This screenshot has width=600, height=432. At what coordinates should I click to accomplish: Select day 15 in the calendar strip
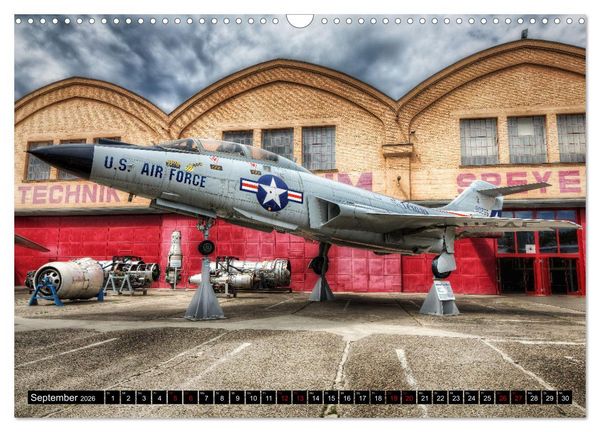[x=331, y=398]
